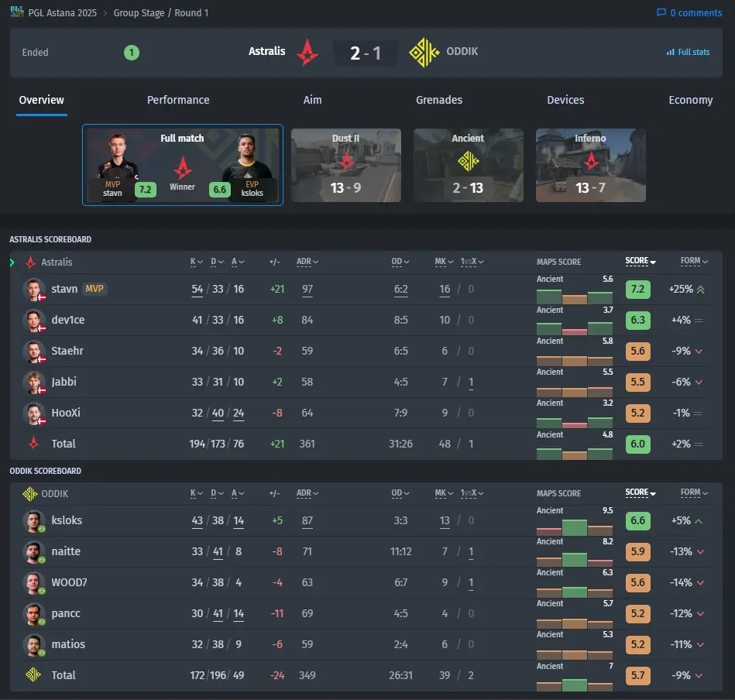
Task: Click the MVP badge next to stavn
Action: (94, 289)
